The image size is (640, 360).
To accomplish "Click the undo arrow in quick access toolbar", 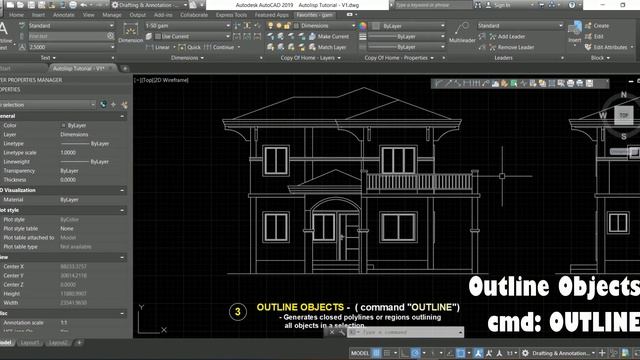I will tap(84, 5).
